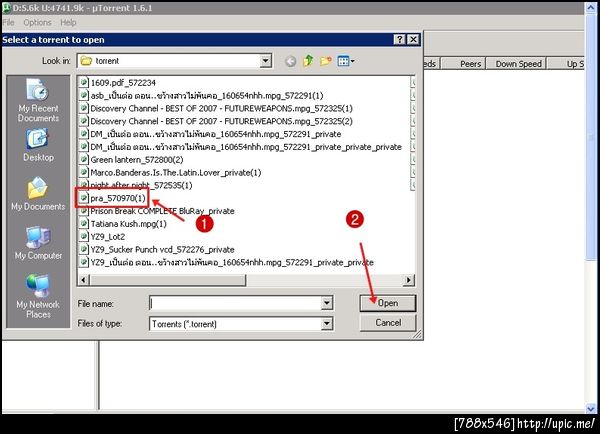The image size is (600, 434).
Task: Expand the Files of type dropdown
Action: pyautogui.click(x=326, y=324)
